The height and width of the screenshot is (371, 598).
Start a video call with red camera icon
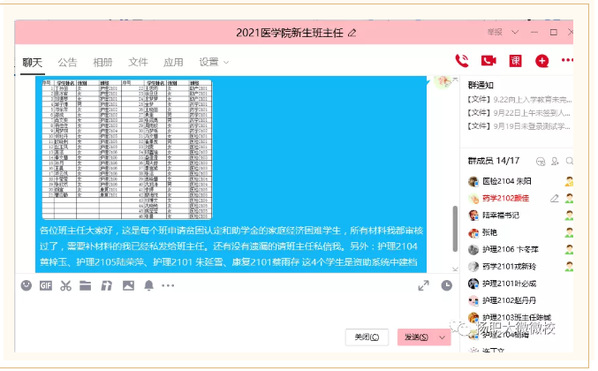pos(488,61)
